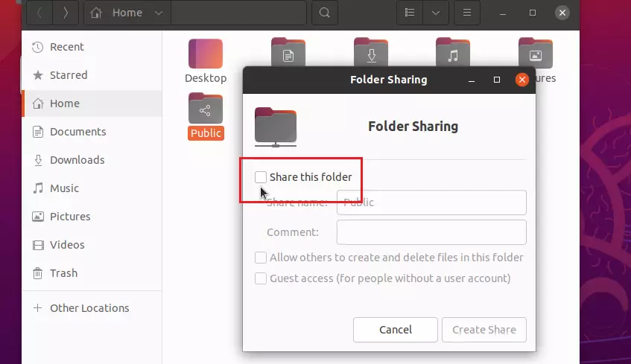Select the Downloads folder icon in grid
The width and height of the screenshot is (631, 364).
pyautogui.click(x=371, y=52)
